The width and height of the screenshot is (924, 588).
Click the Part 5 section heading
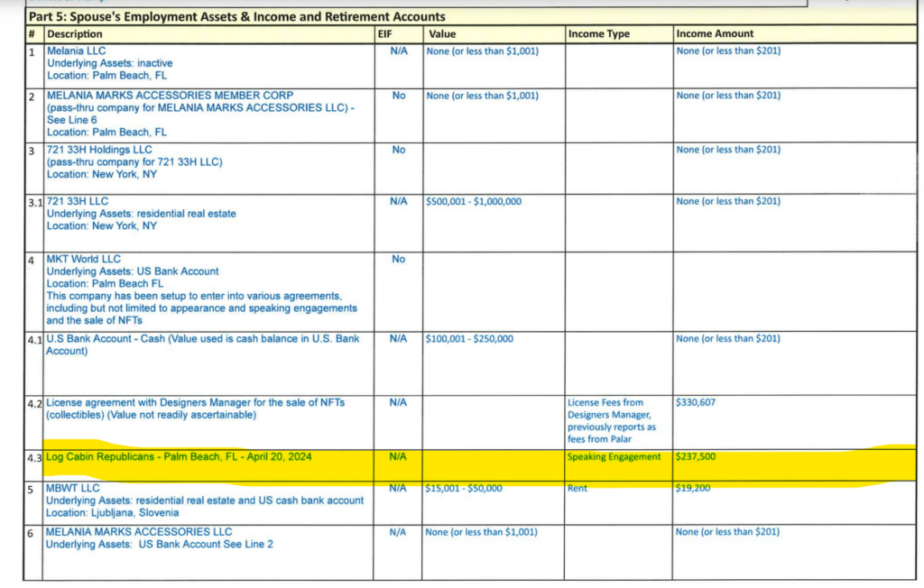236,16
